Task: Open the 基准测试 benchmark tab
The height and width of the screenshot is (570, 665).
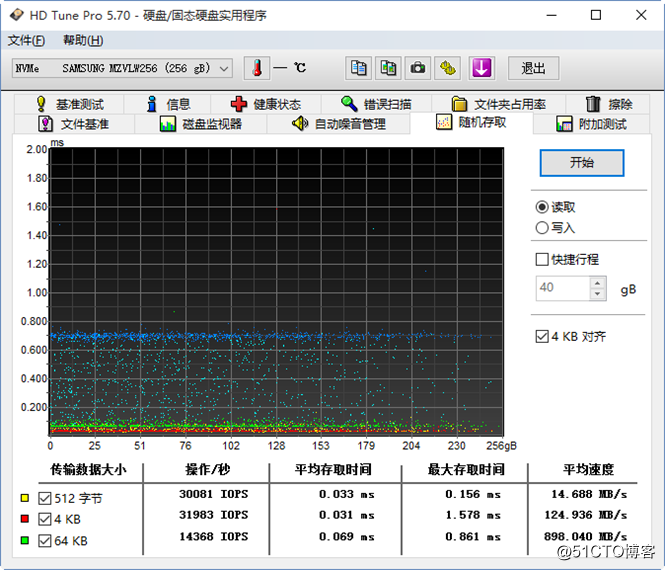Action: [x=70, y=104]
